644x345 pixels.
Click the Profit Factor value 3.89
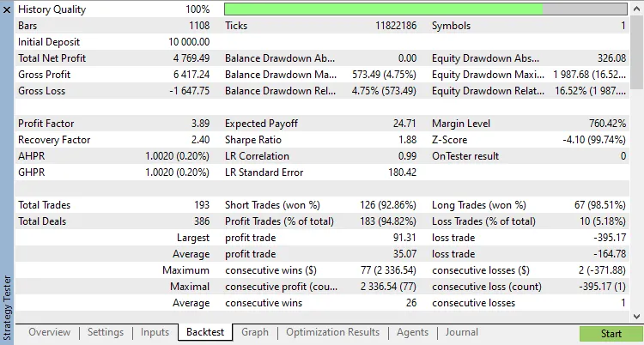(x=198, y=124)
